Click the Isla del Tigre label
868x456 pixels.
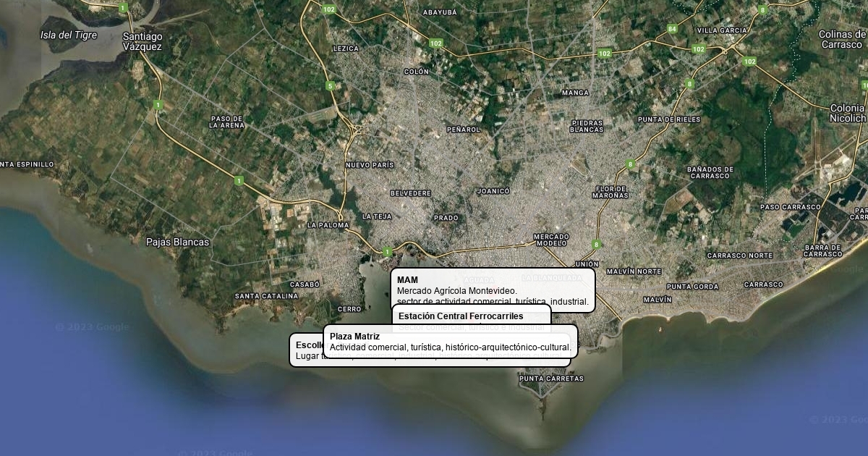69,35
